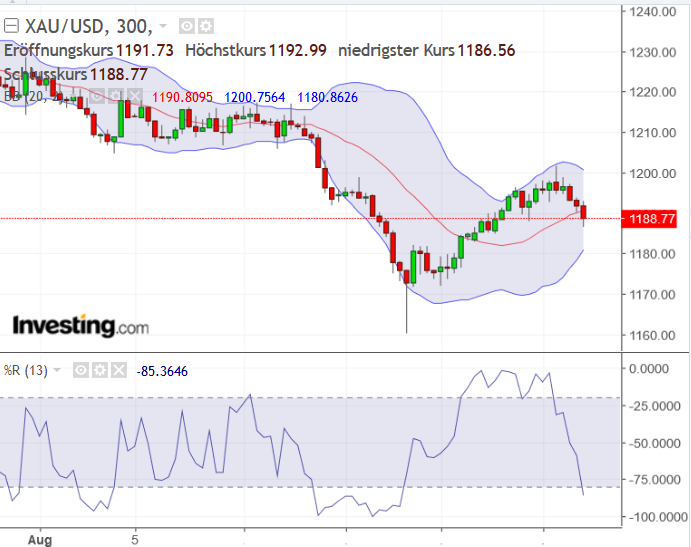The image size is (691, 547).
Task: Click the 5 date label on time axis
Action: pos(135,540)
